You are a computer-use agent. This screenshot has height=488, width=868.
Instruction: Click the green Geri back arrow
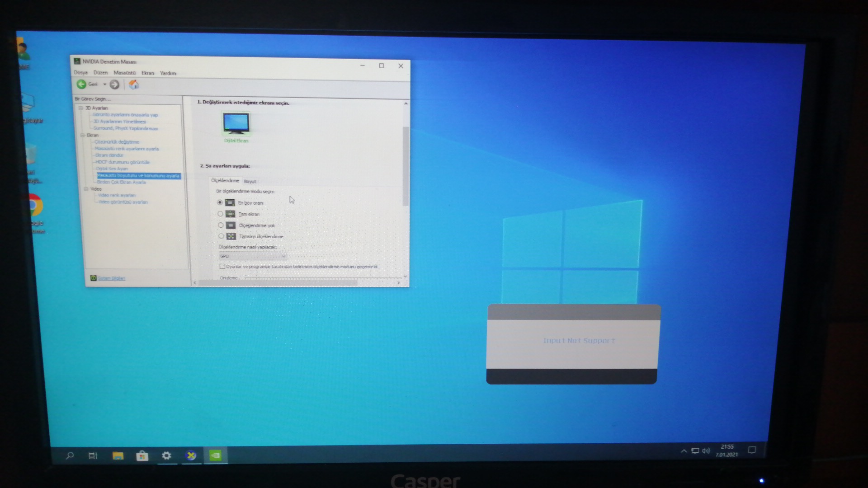(x=81, y=84)
